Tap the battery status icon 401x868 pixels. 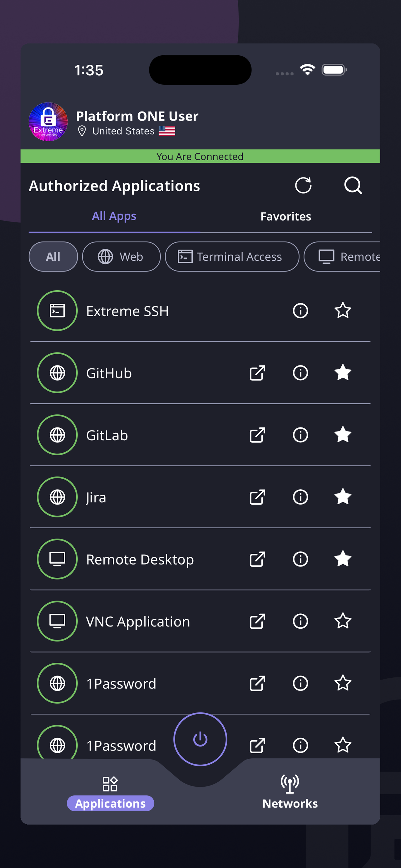[334, 70]
